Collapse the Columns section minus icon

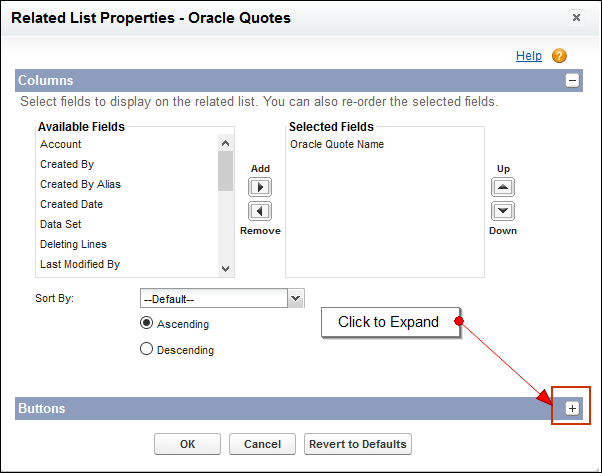573,81
